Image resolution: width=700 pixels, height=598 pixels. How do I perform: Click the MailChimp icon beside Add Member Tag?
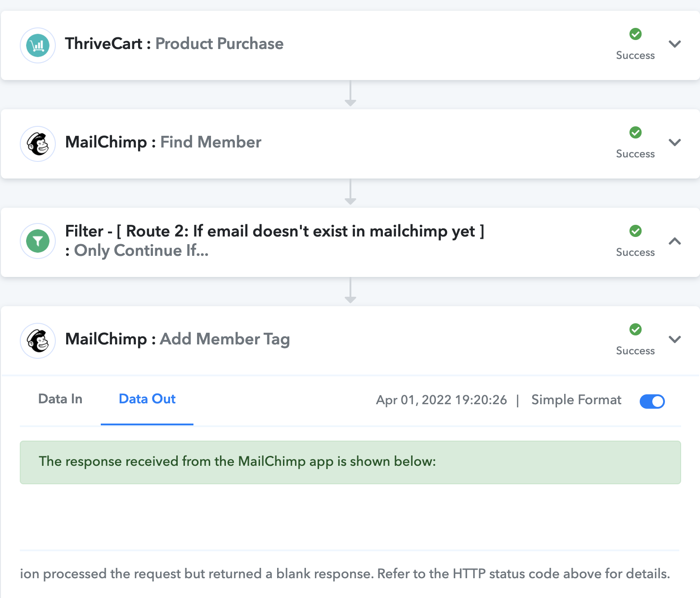pyautogui.click(x=38, y=341)
